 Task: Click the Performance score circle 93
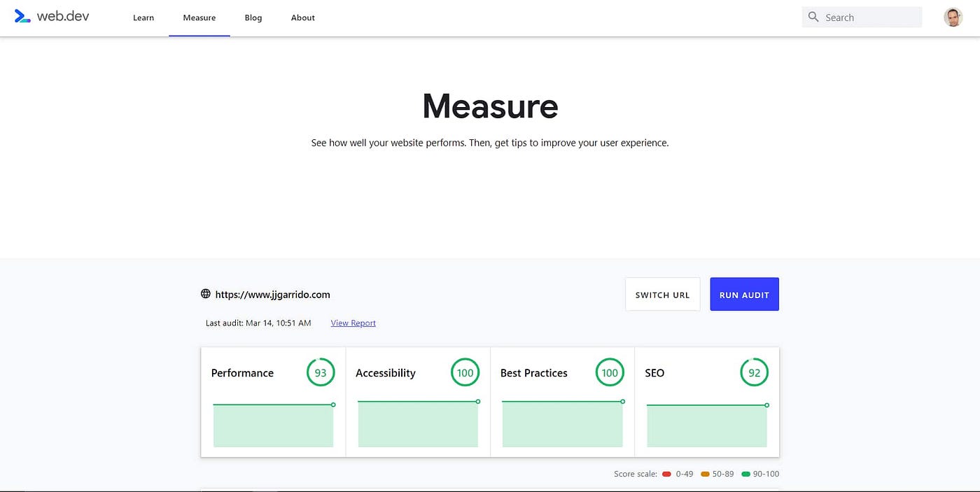[321, 372]
